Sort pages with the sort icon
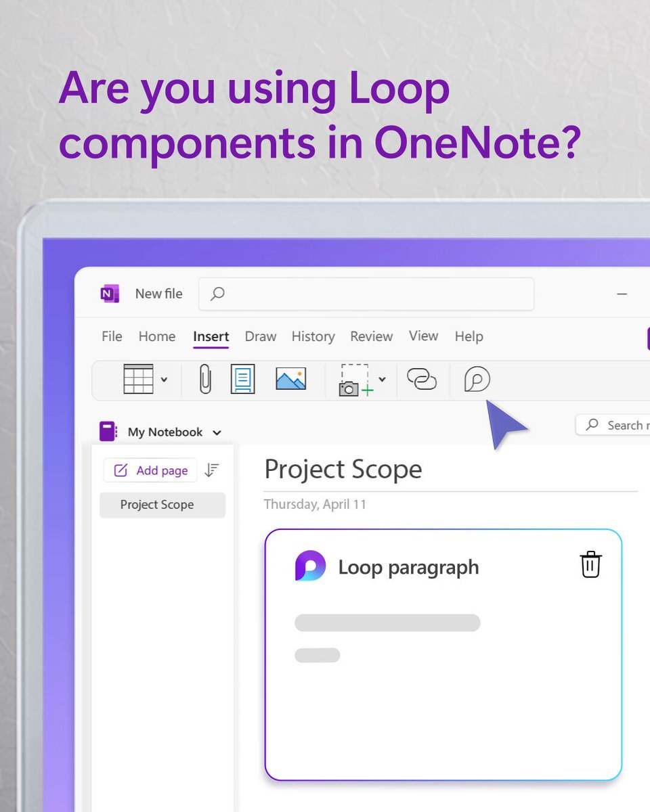Viewport: 650px width, 812px height. point(212,470)
